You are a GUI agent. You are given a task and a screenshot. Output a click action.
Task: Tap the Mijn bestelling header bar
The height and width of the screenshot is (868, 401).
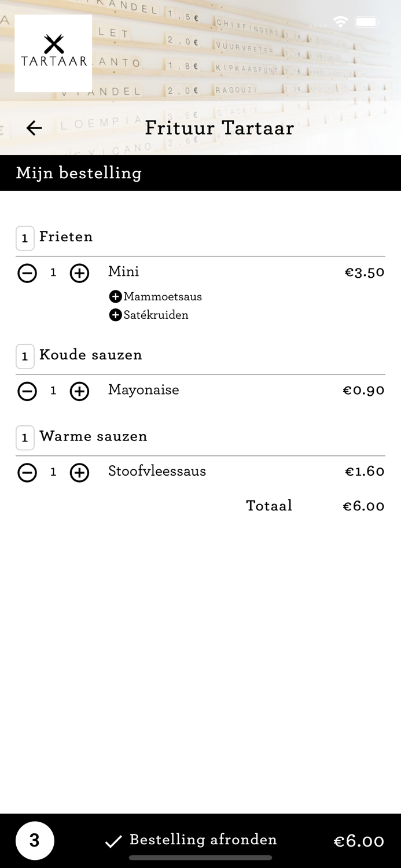tap(200, 173)
